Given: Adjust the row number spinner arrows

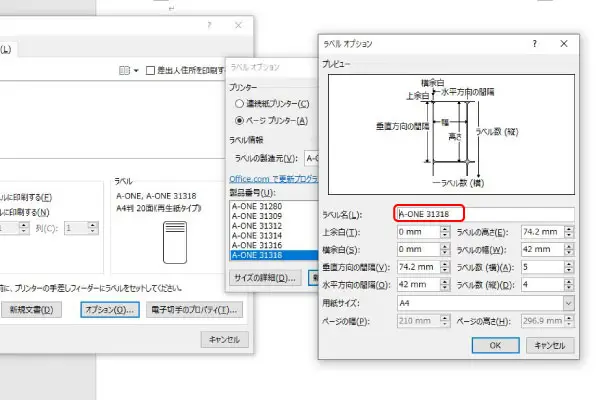Looking at the screenshot, I should click(x=24, y=228).
